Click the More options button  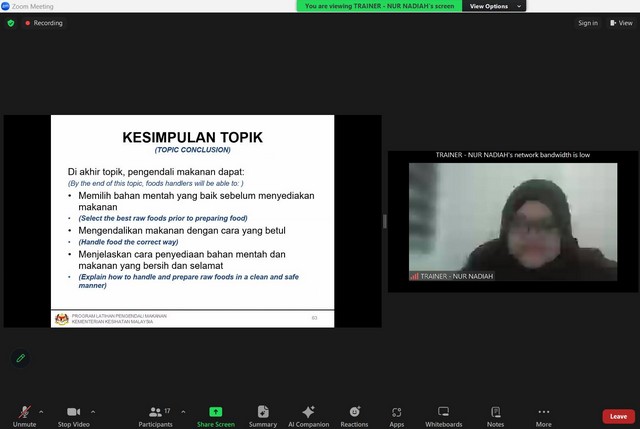point(543,413)
